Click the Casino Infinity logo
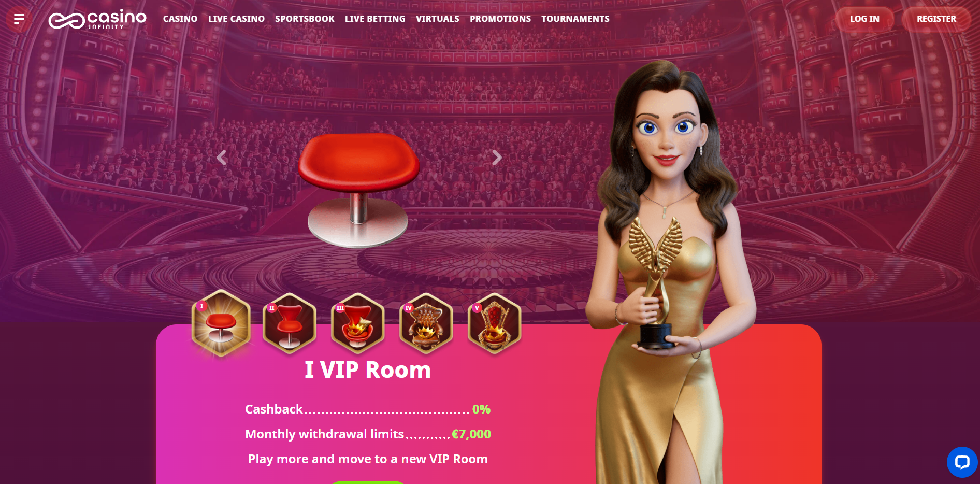The height and width of the screenshot is (484, 980). 97,19
